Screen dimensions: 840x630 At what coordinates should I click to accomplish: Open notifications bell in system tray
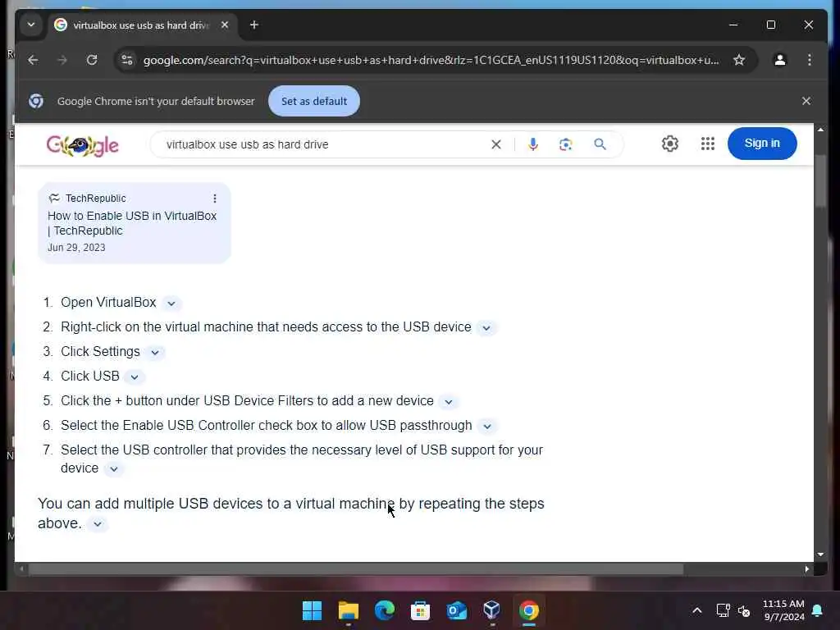click(818, 610)
